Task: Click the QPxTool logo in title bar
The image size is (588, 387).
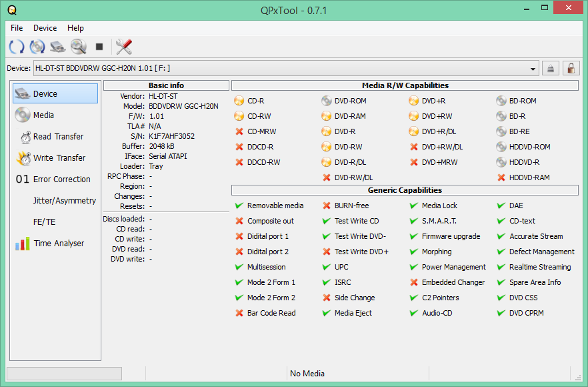Action: pyautogui.click(x=12, y=10)
